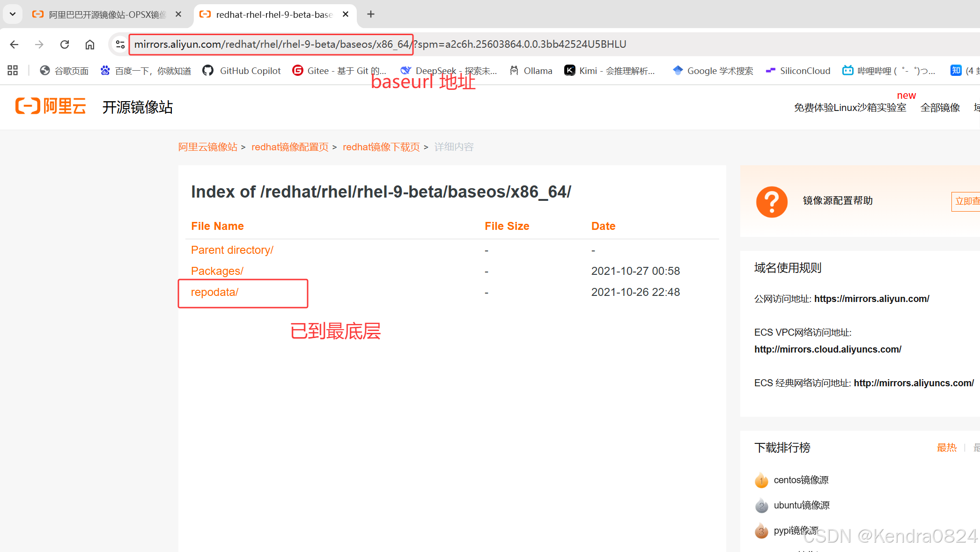Expand the tab search dropdown arrow
The height and width of the screenshot is (552, 980).
point(13,14)
